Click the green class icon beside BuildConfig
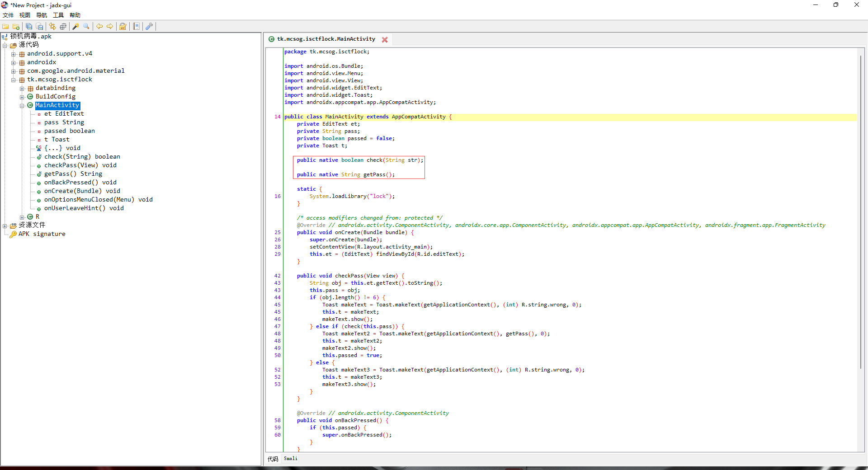 click(30, 97)
